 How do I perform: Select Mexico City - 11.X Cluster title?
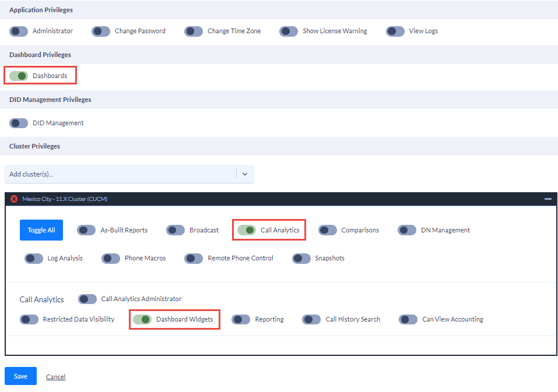(65, 199)
